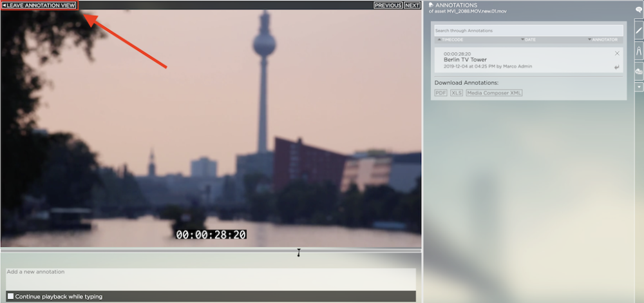Open the cloud sidebar icon
644x303 pixels.
pos(638,71)
